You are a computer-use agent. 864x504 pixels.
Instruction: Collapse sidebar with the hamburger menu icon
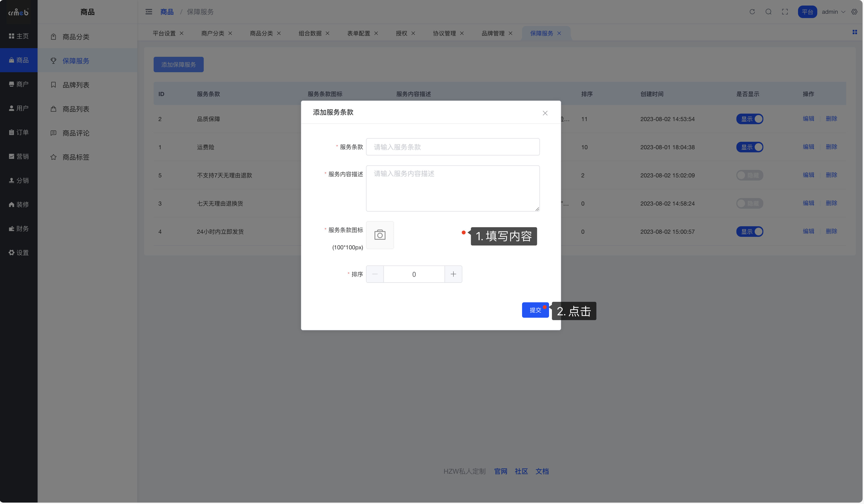pos(149,12)
